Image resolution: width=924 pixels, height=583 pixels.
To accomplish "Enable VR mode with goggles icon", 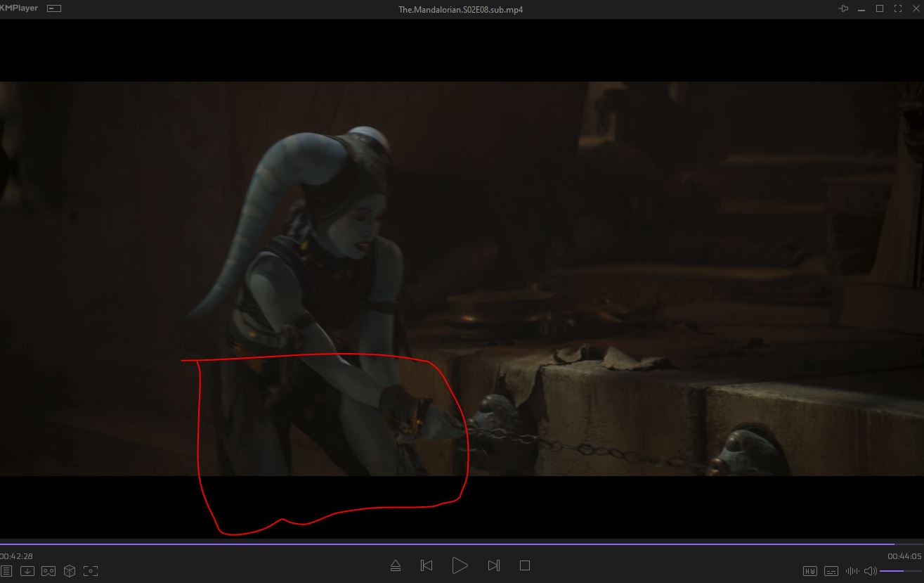I will (48, 571).
